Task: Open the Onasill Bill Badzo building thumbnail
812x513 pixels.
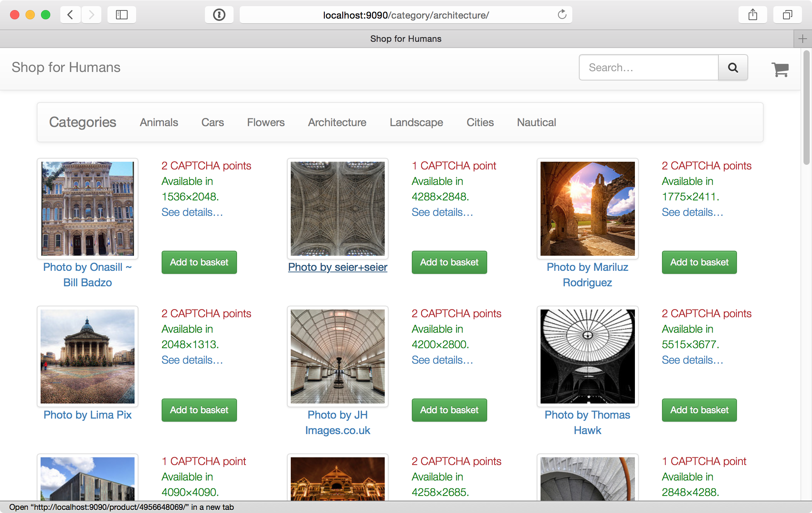Action: pyautogui.click(x=88, y=209)
